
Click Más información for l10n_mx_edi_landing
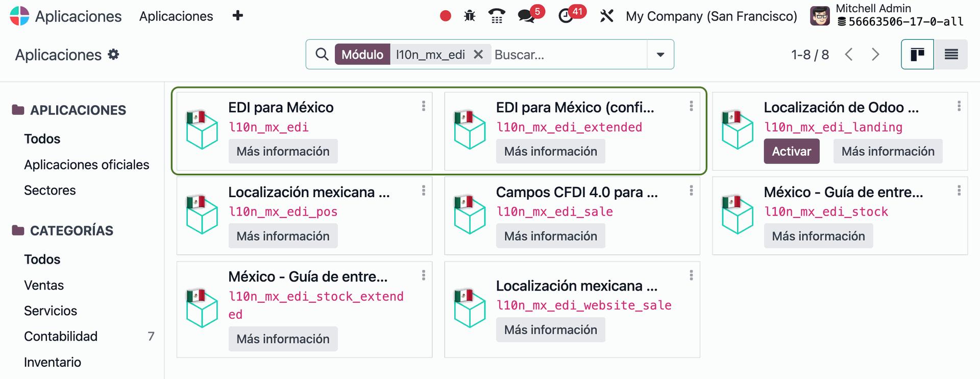tap(888, 151)
